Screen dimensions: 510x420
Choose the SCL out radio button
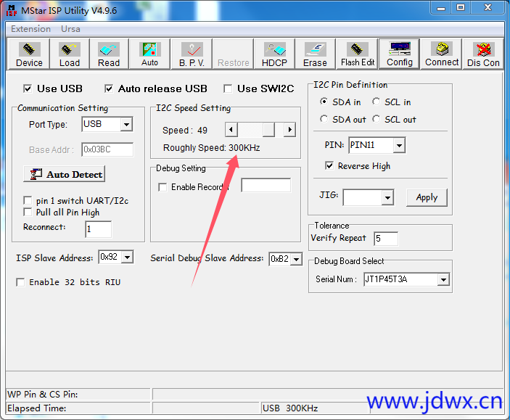point(376,119)
